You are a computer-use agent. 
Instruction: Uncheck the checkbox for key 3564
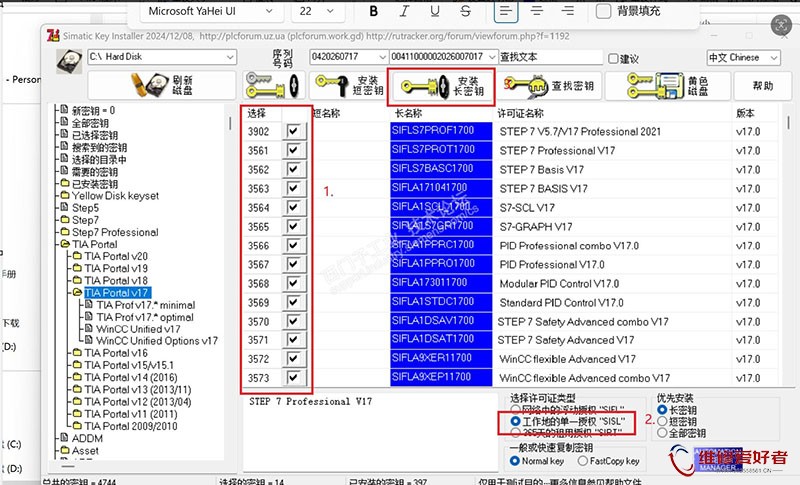pos(293,207)
